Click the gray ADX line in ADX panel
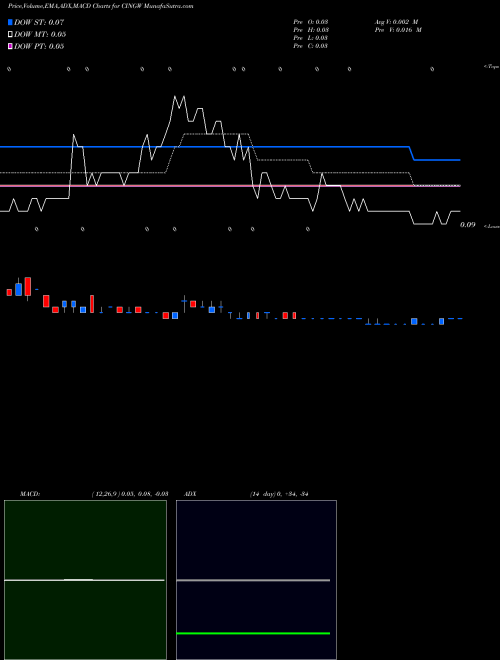Viewport: 500px width, 660px height. [253, 580]
